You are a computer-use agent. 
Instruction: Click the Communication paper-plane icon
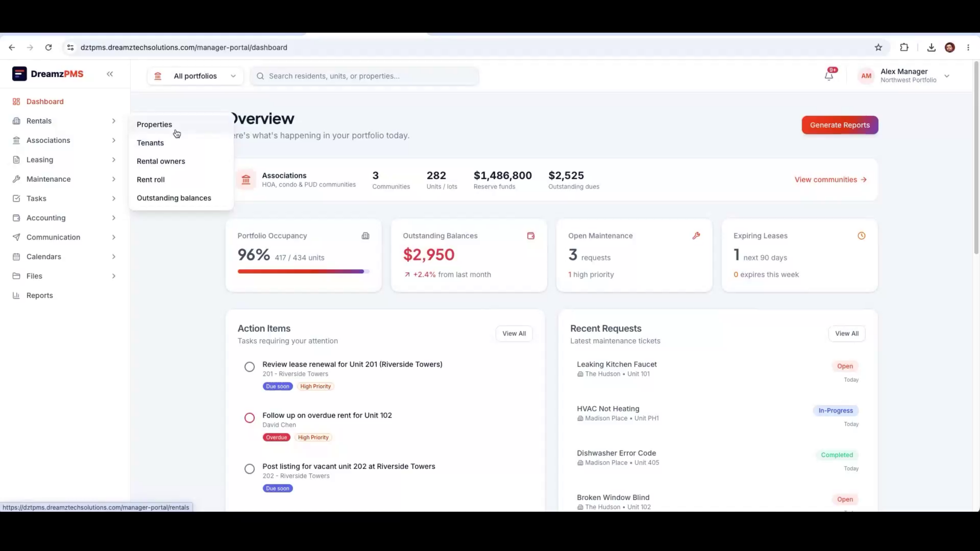click(16, 237)
